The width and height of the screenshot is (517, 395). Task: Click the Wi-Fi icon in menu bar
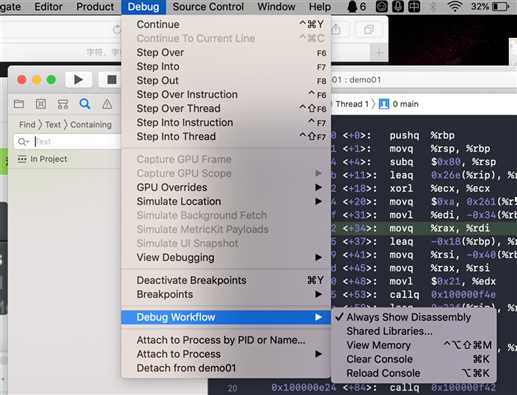point(455,7)
